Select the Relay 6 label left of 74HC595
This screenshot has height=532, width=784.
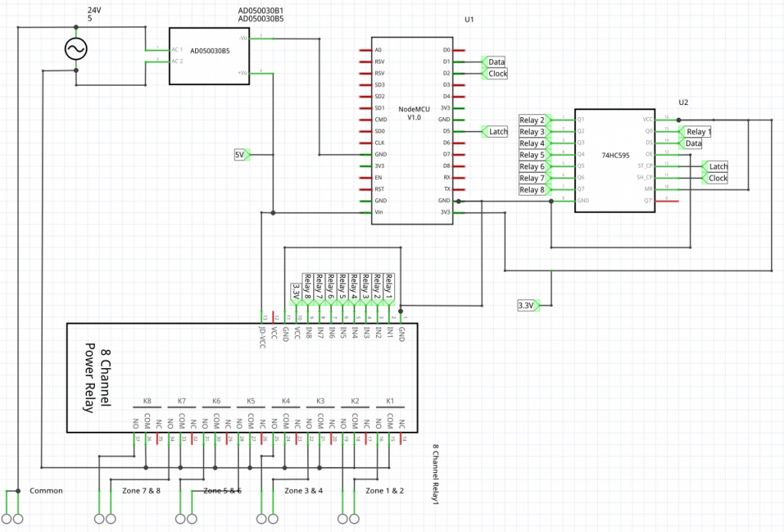(535, 167)
